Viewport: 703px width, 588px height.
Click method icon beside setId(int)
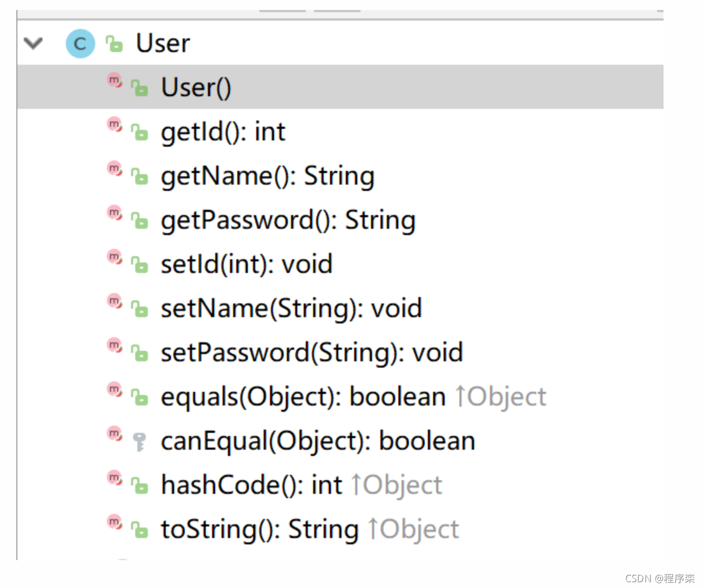(115, 257)
